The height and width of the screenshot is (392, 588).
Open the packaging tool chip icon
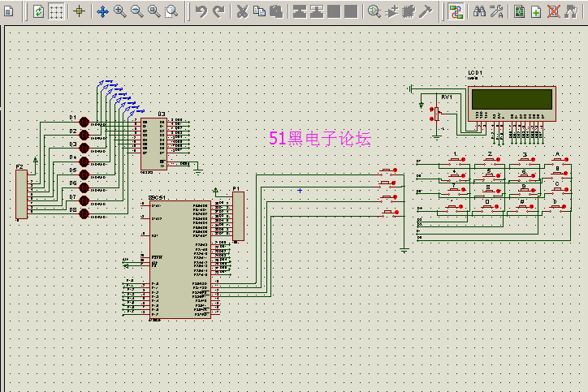pos(409,11)
